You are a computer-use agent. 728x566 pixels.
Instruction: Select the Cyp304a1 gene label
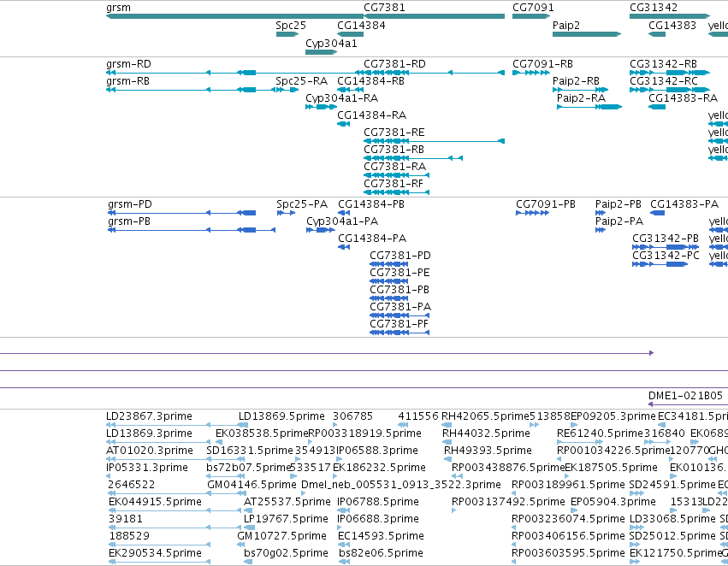331,44
